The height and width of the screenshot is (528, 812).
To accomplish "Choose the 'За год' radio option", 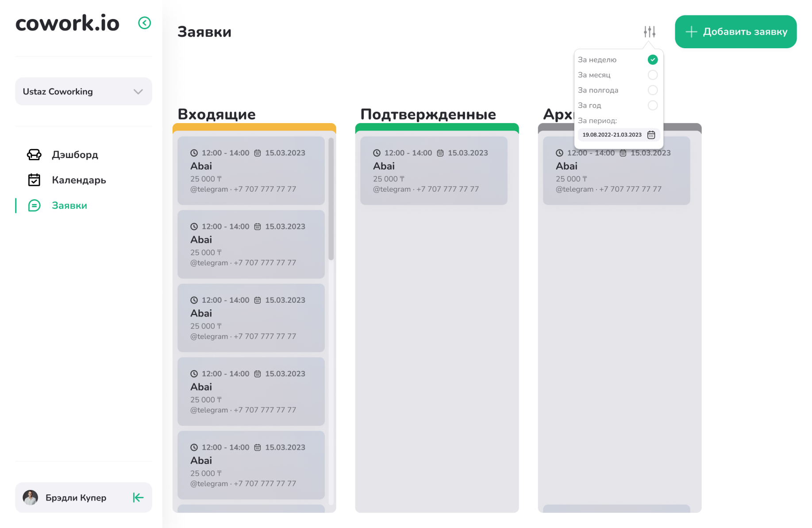I will [652, 105].
